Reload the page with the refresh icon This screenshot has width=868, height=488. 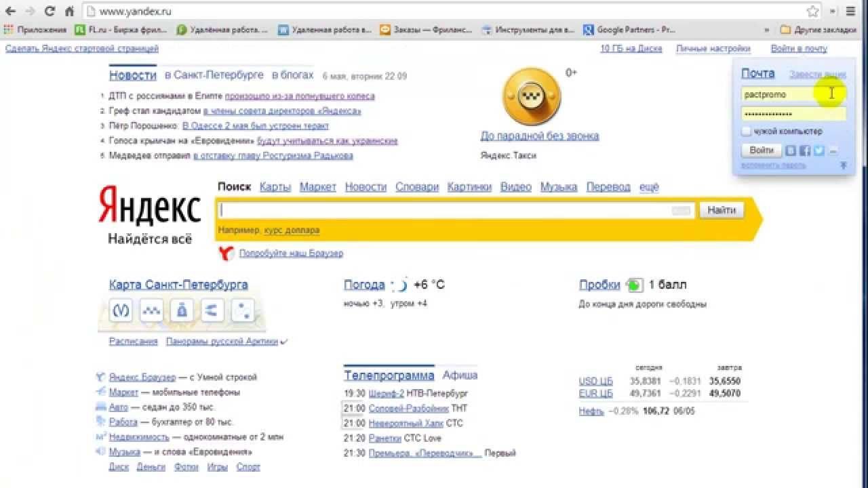click(x=50, y=11)
